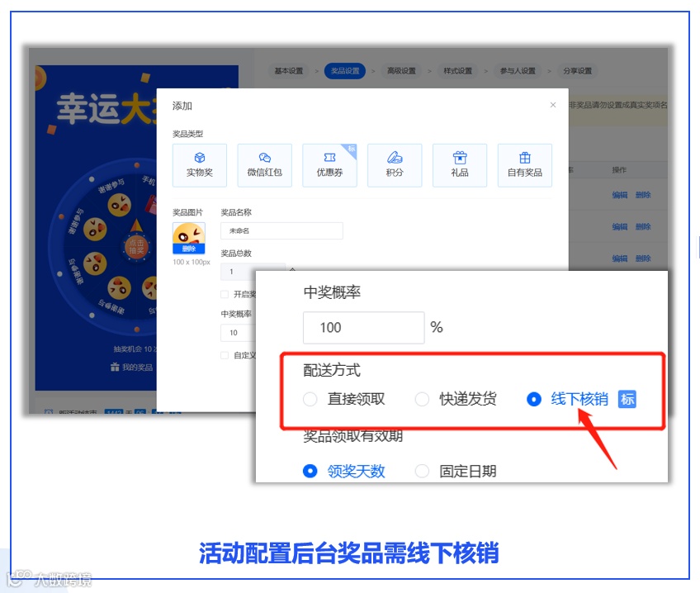Select the 微信红包 prize type

[265, 165]
